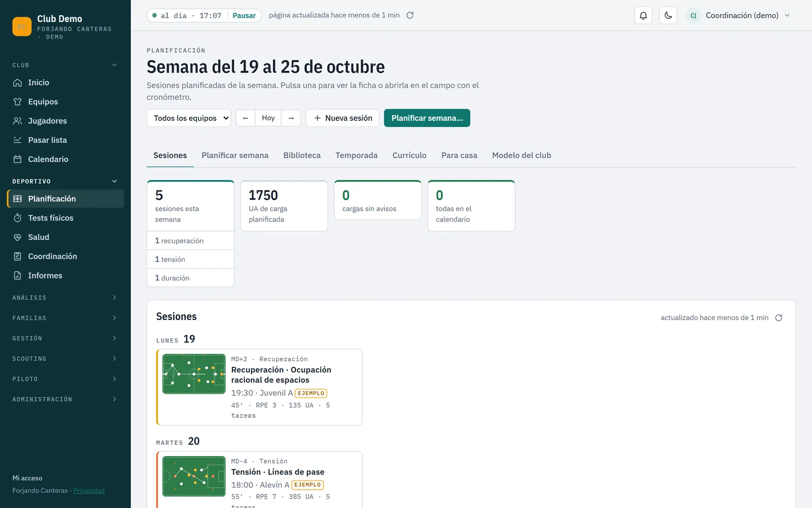Open Calendario in sidebar
This screenshot has height=508, width=812.
point(65,159)
